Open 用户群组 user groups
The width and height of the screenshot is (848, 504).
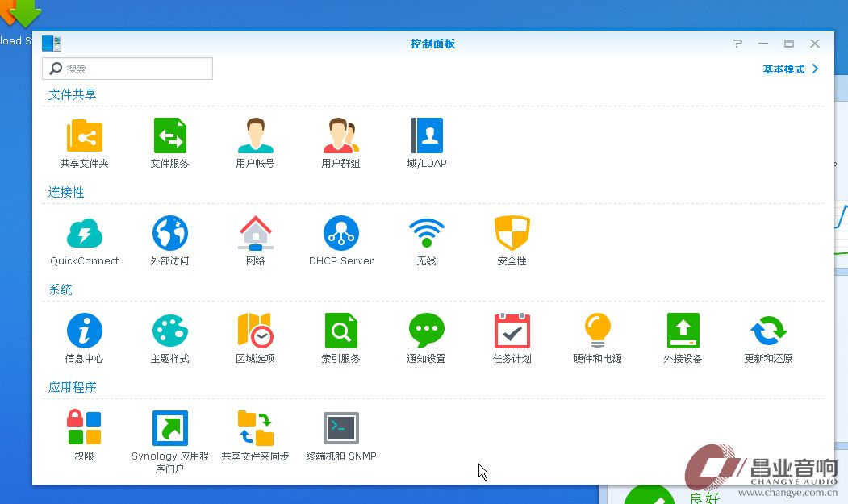[x=340, y=136]
